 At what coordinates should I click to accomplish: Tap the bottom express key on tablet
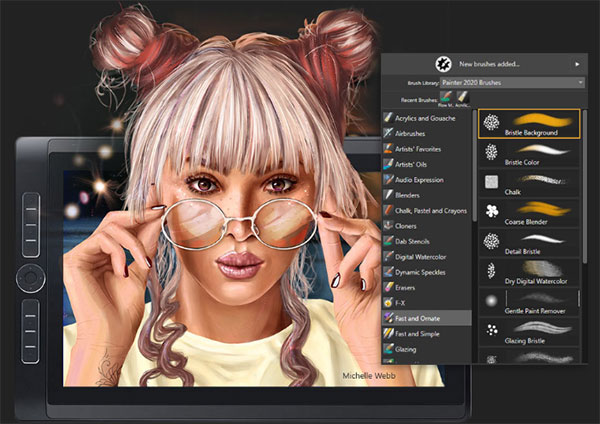click(31, 346)
